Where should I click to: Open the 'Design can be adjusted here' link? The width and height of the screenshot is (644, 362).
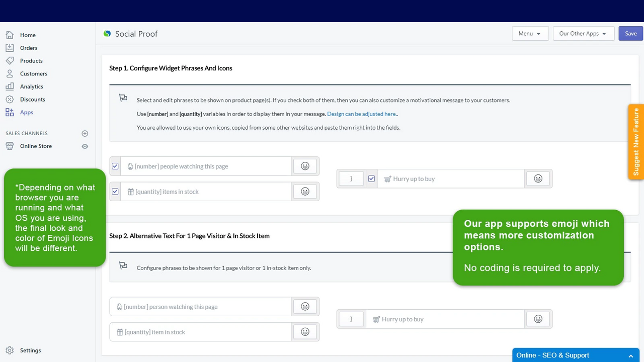tap(362, 114)
